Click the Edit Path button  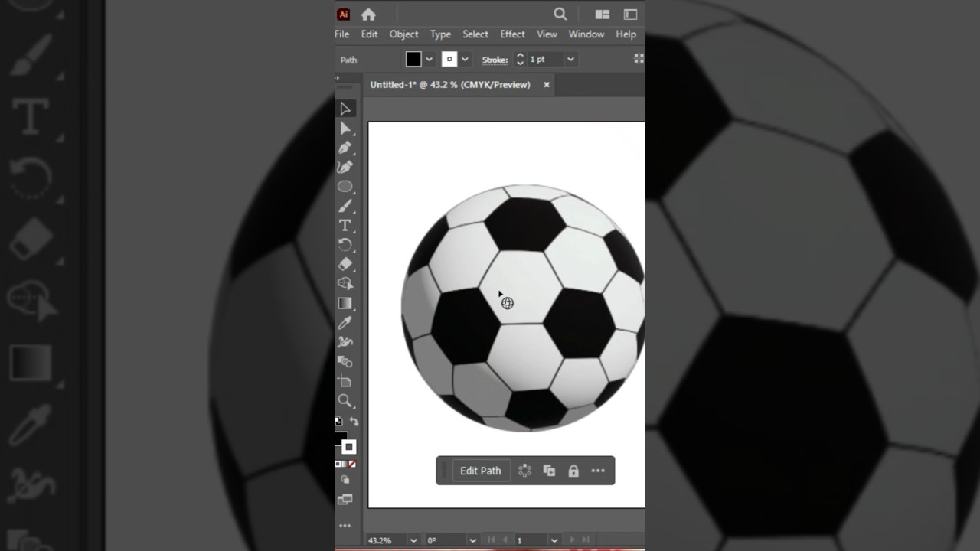(x=480, y=471)
